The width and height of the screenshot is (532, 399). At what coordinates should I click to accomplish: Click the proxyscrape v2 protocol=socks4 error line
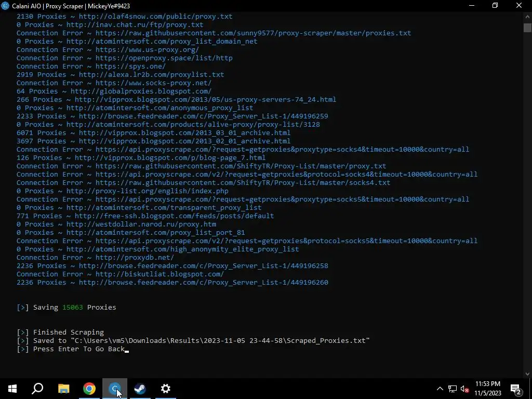pos(247,174)
